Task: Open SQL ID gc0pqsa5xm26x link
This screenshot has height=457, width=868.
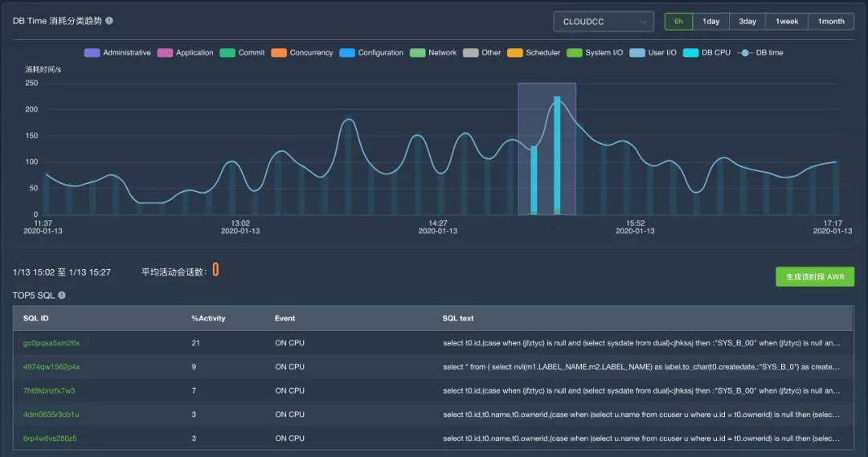Action: (x=51, y=343)
